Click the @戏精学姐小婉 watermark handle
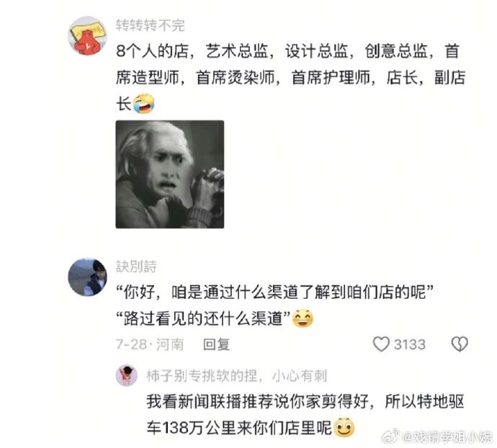Viewport: 497px width, 448px height. [x=447, y=437]
